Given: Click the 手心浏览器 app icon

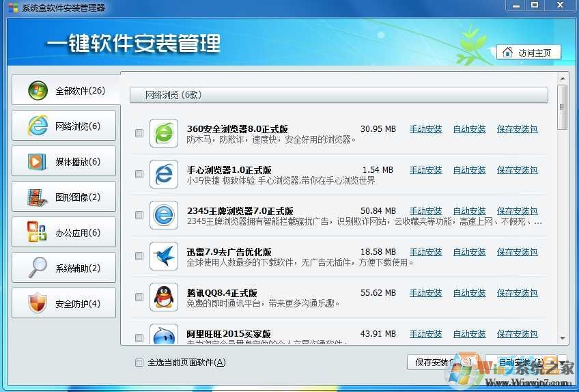Looking at the screenshot, I should [164, 174].
